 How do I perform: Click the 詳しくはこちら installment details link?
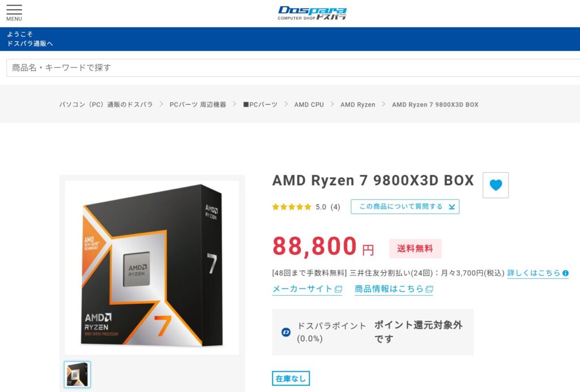click(534, 273)
